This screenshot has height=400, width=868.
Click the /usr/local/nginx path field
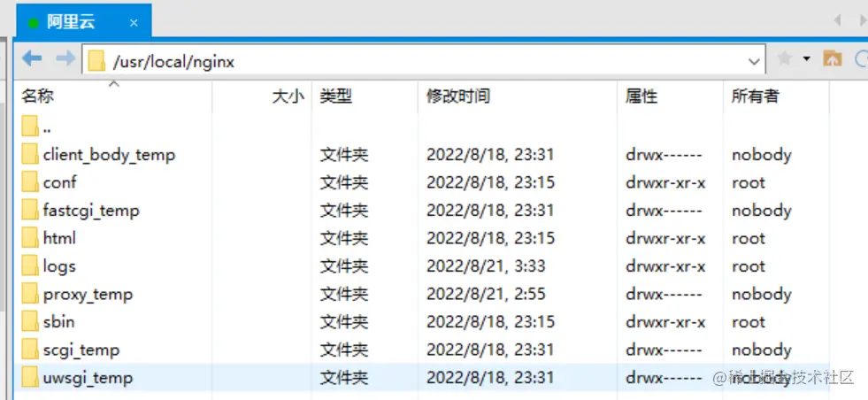(x=425, y=60)
